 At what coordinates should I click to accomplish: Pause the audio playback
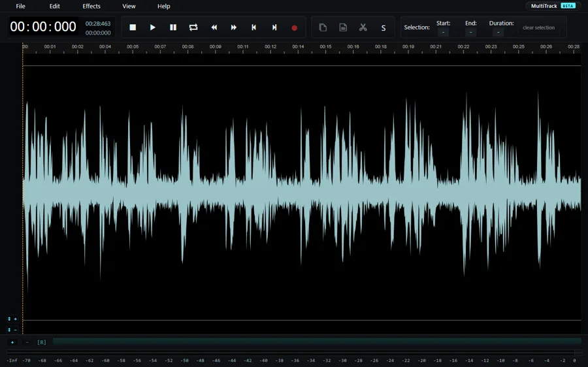click(173, 27)
